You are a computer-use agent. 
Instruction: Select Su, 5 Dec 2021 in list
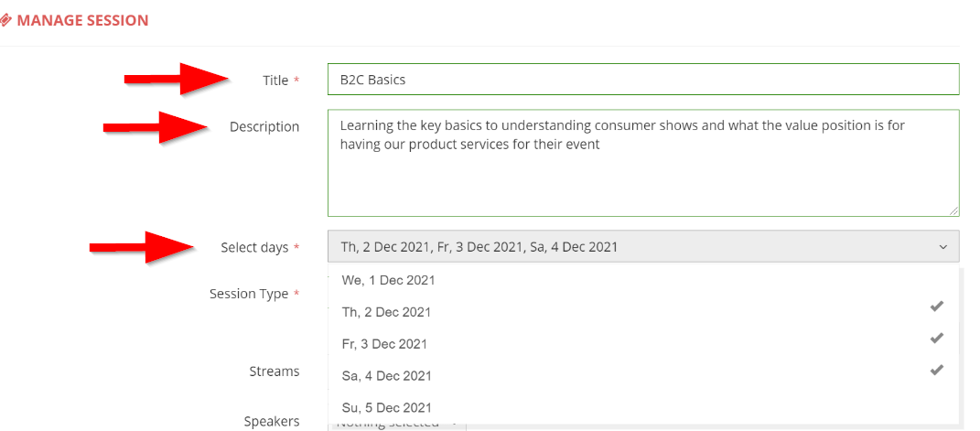coord(643,408)
